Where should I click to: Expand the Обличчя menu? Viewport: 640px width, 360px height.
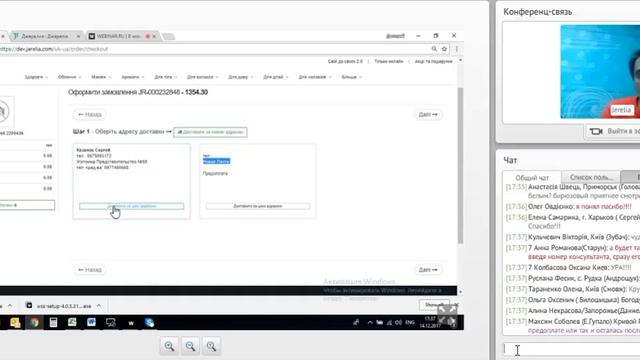[69, 77]
